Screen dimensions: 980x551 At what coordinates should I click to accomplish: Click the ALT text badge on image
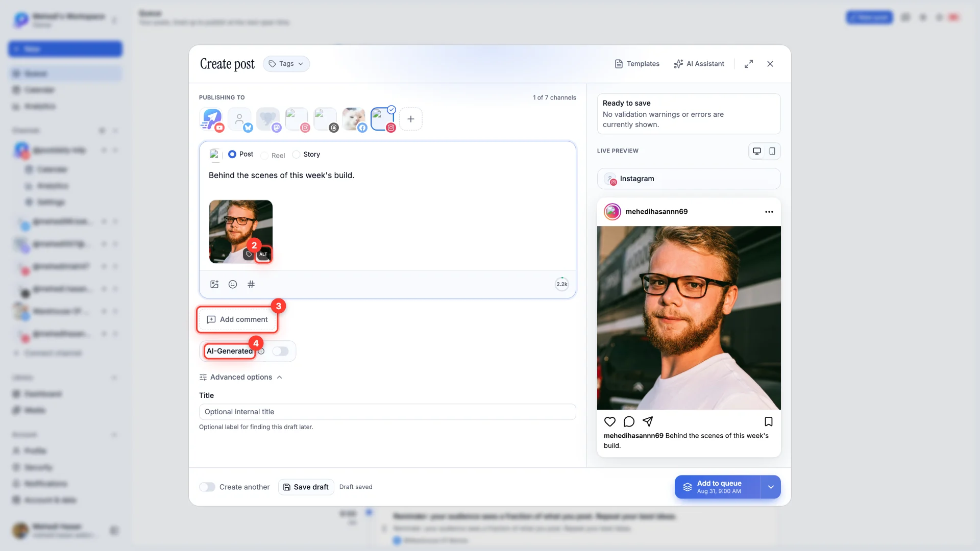click(x=263, y=254)
